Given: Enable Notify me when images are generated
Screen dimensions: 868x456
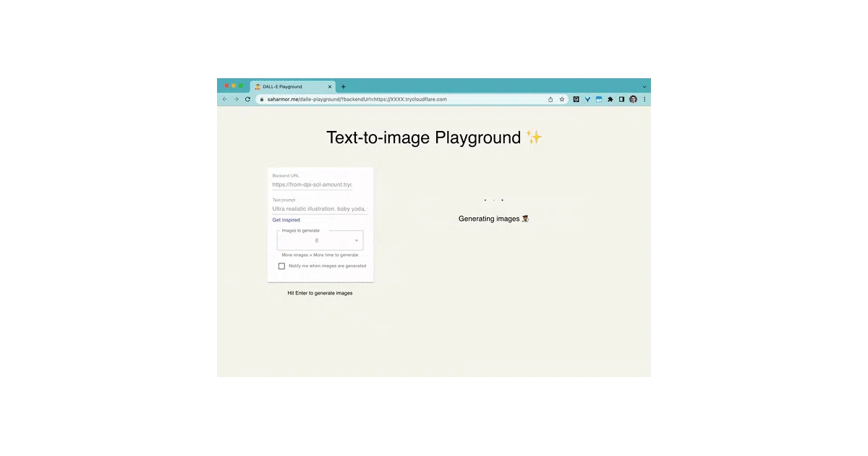Looking at the screenshot, I should coord(282,266).
